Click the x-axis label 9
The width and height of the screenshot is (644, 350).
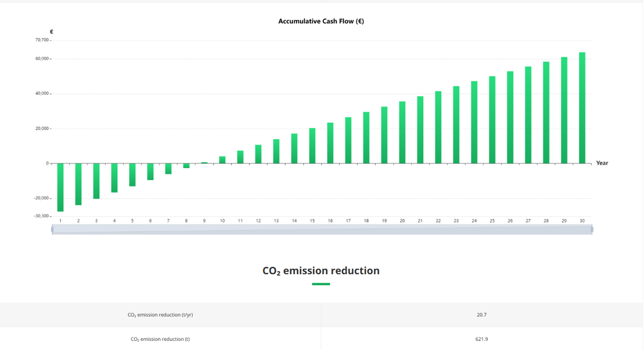pos(204,221)
